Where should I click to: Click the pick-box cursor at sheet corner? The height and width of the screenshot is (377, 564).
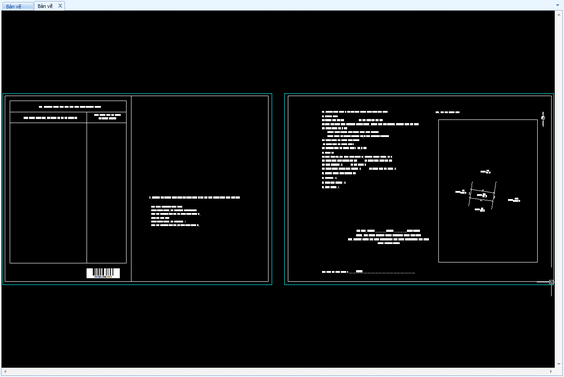[x=551, y=282]
